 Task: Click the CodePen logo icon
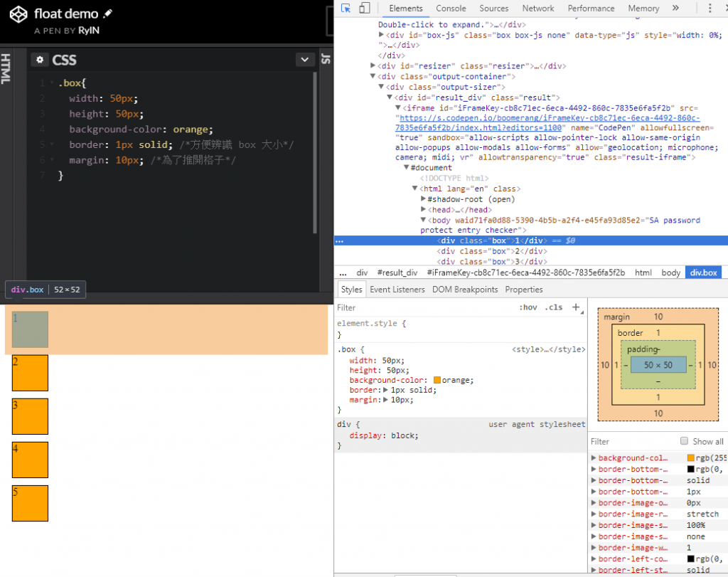tap(18, 14)
